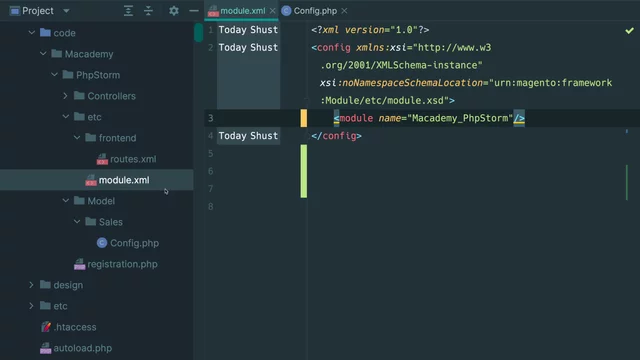Click the closing </config> tag
The image size is (640, 360).
[x=336, y=136]
